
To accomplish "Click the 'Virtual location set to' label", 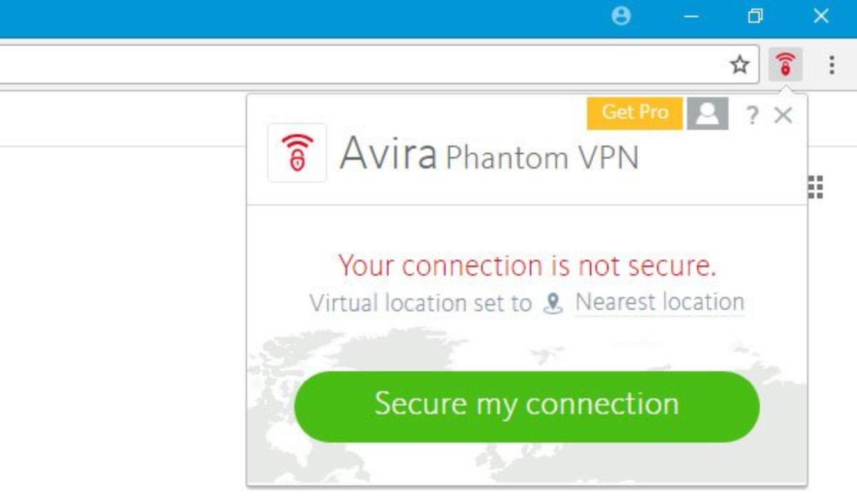I will (x=421, y=303).
